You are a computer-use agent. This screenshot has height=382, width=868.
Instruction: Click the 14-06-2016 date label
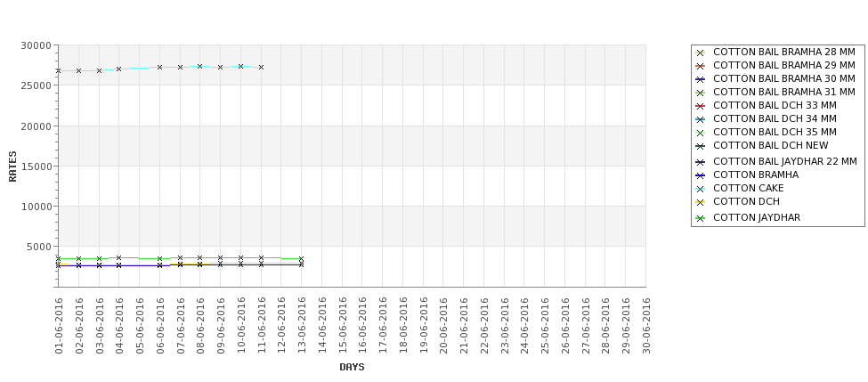321,326
